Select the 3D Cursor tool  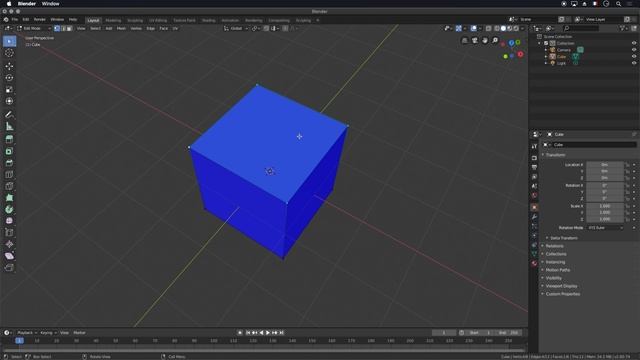point(9,53)
